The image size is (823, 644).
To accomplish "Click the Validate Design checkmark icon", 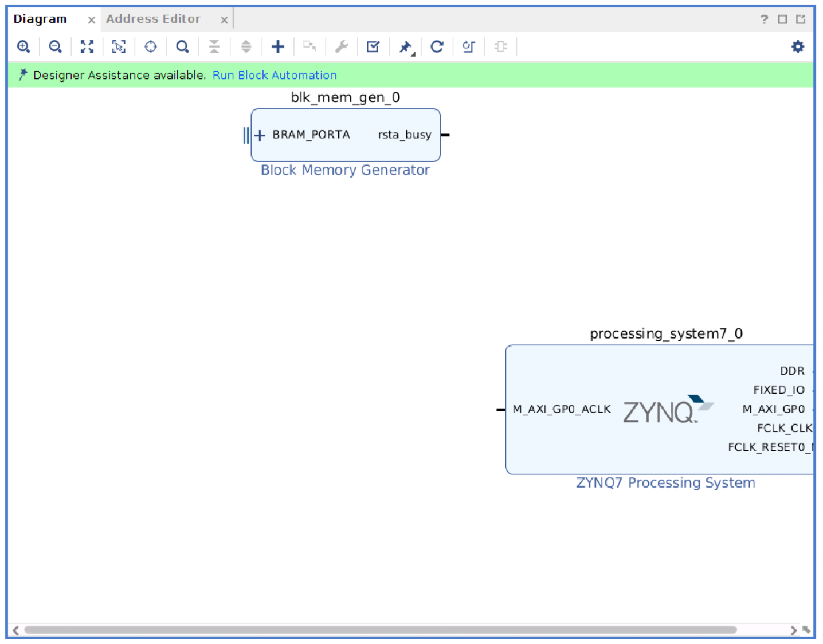I will pyautogui.click(x=373, y=46).
